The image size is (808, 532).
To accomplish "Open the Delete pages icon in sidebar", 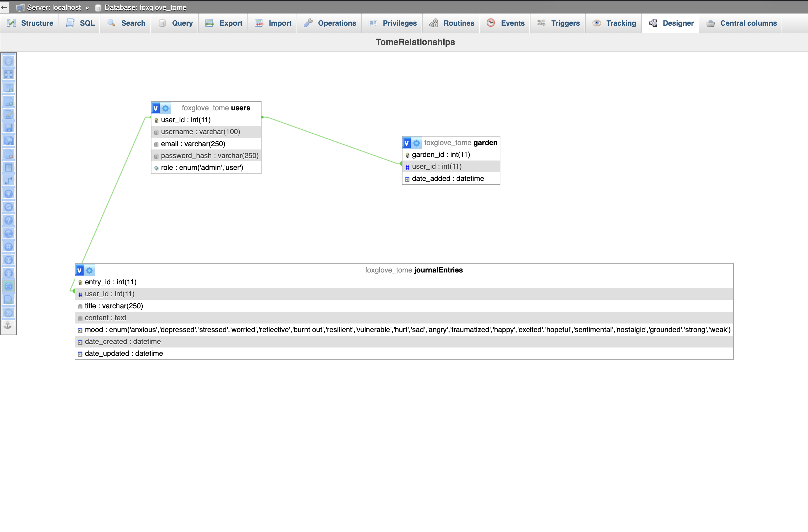I will 9,154.
